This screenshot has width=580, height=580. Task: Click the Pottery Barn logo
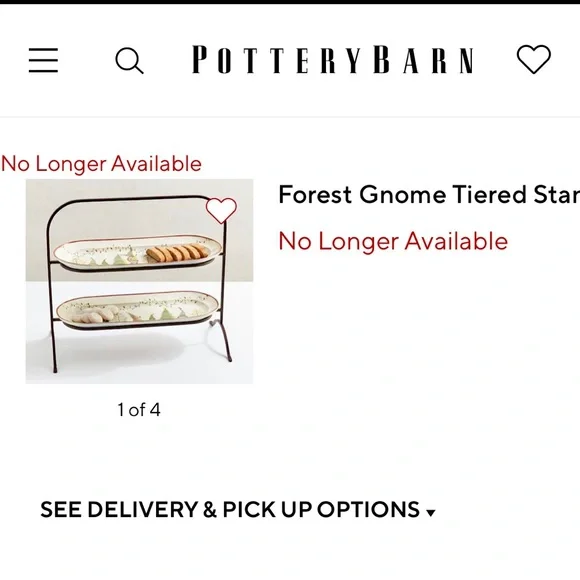pos(333,60)
